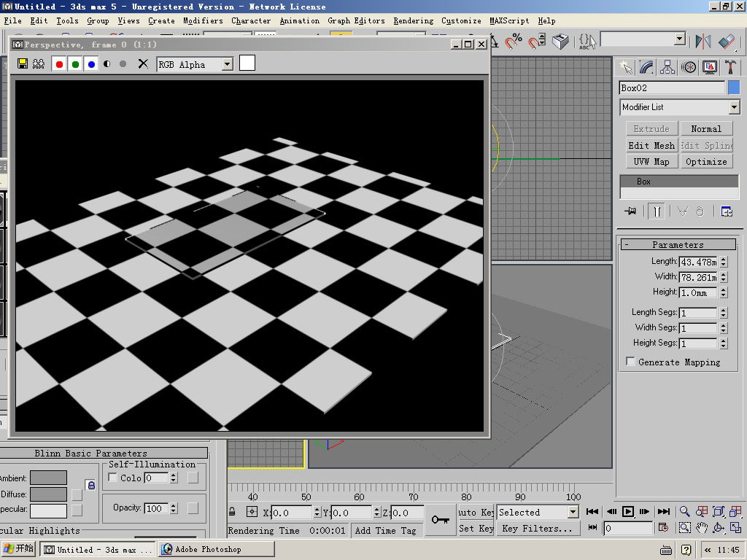747x560 pixels.
Task: Adjust the Height spinner arrows
Action: click(x=724, y=292)
